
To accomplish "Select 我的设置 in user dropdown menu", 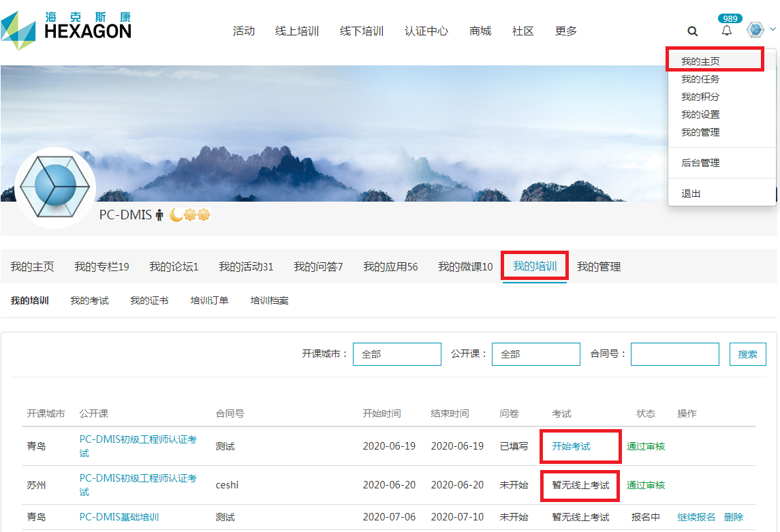I will point(700,115).
